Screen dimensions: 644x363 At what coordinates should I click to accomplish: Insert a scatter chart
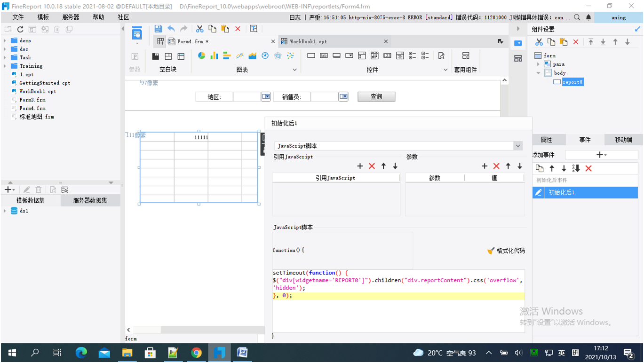[x=290, y=55]
